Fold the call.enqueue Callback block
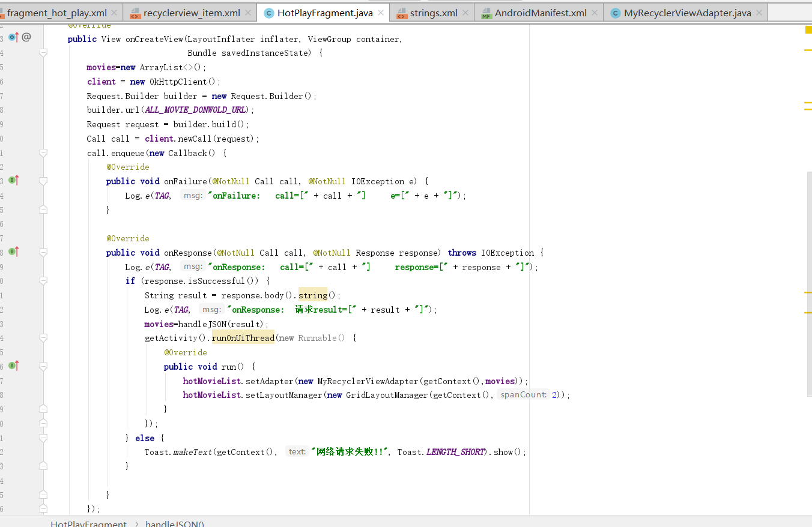The width and height of the screenshot is (812, 527). 43,153
